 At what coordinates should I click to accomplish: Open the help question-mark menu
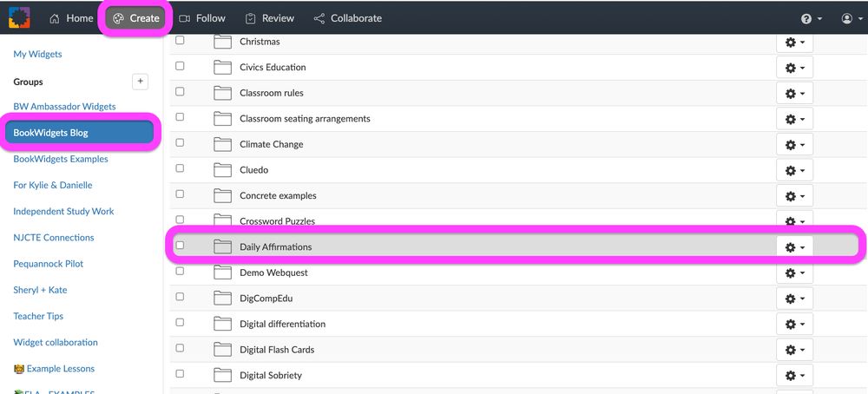click(811, 18)
